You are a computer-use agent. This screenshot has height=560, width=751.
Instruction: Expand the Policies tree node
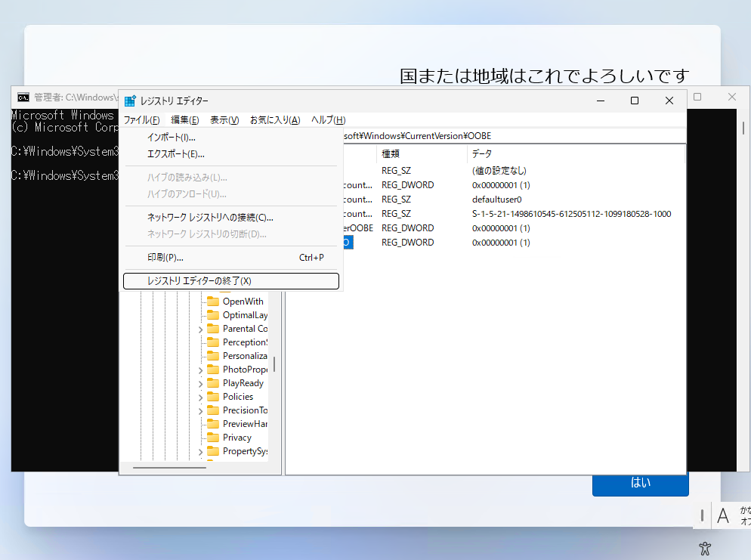201,398
